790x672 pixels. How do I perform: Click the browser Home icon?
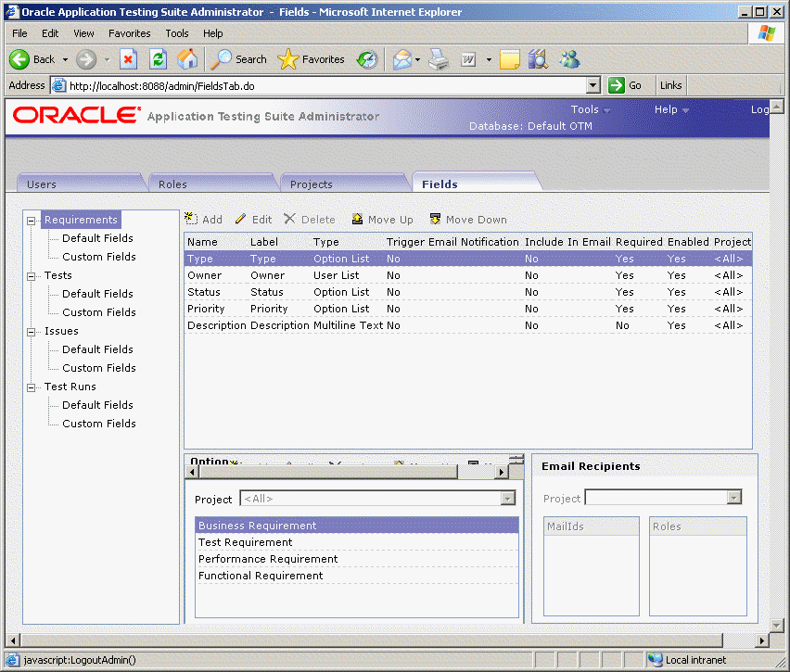tap(186, 59)
